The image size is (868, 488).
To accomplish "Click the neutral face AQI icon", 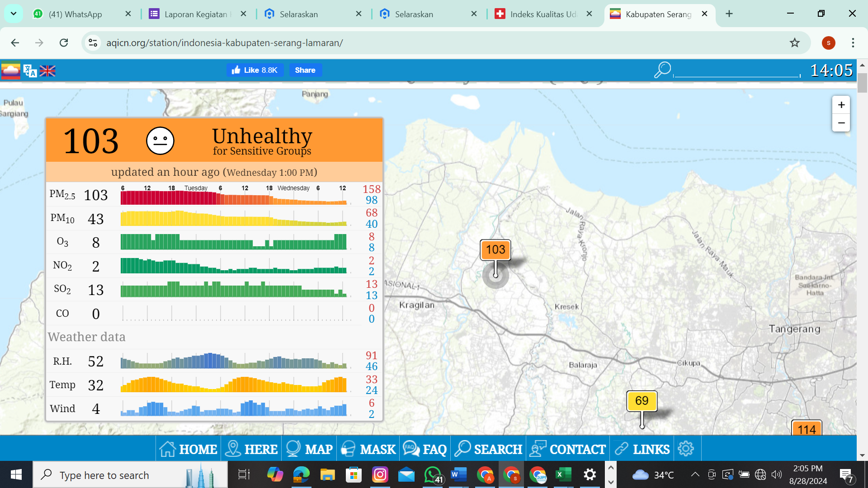I will (160, 141).
